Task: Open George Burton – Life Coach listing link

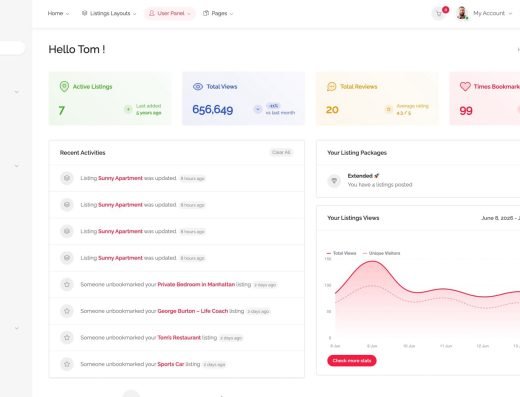Action: pyautogui.click(x=193, y=311)
